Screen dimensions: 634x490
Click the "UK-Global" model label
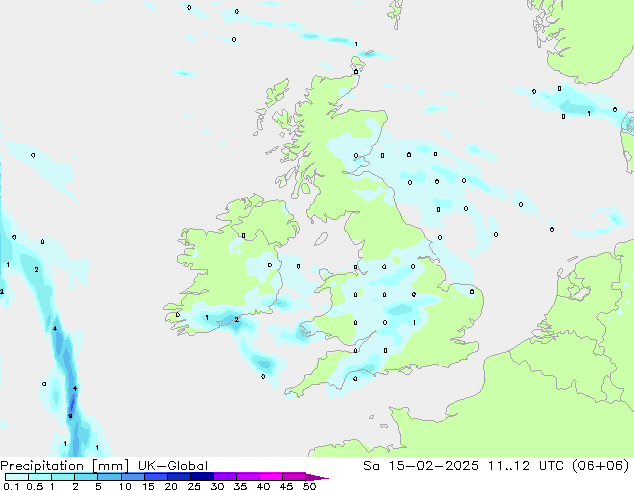(x=173, y=466)
